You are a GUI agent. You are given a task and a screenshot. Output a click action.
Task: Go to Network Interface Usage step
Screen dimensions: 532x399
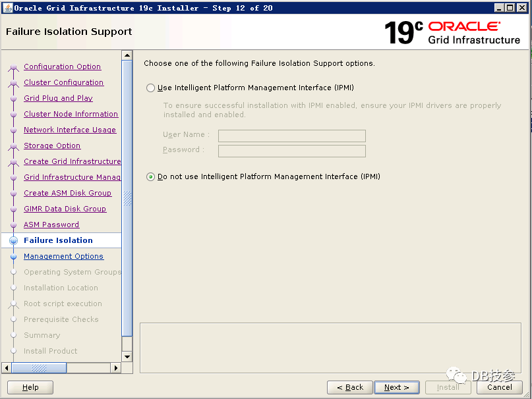pyautogui.click(x=70, y=130)
